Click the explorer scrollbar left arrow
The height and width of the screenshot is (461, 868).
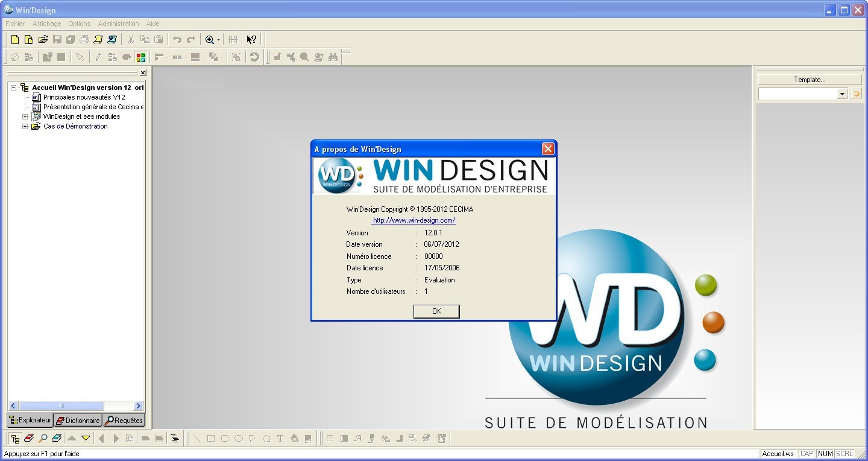14,406
